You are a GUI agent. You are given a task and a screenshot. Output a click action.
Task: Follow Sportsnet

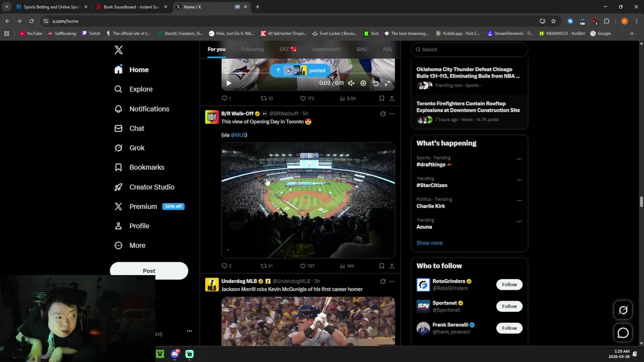click(509, 306)
